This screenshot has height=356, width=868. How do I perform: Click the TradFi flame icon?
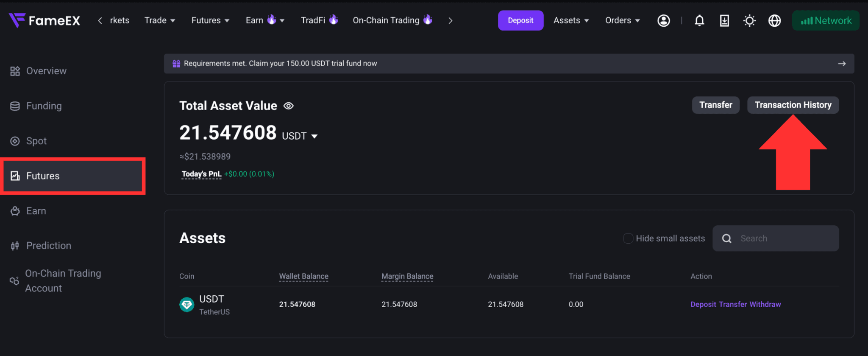334,20
